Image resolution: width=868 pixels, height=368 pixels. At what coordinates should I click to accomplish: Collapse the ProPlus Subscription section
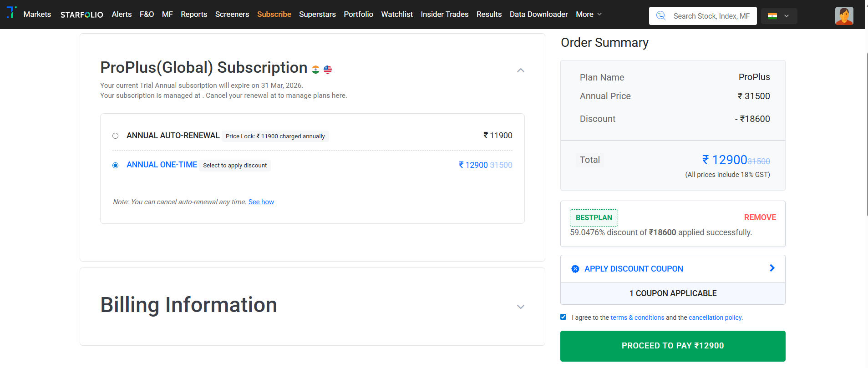coord(521,71)
